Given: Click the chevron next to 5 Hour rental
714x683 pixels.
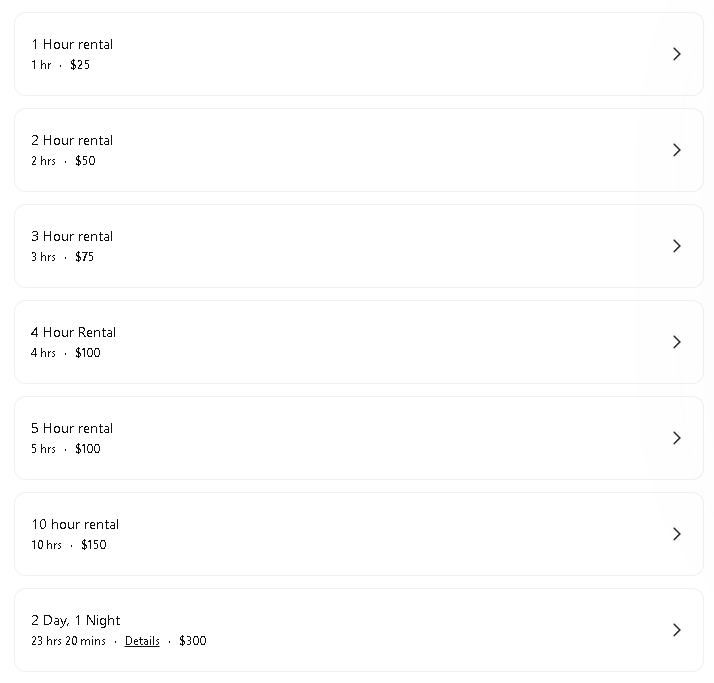Looking at the screenshot, I should point(677,438).
